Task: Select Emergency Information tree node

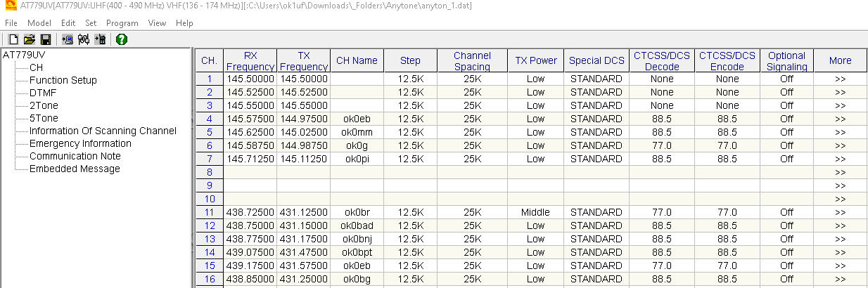Action: pyautogui.click(x=80, y=143)
